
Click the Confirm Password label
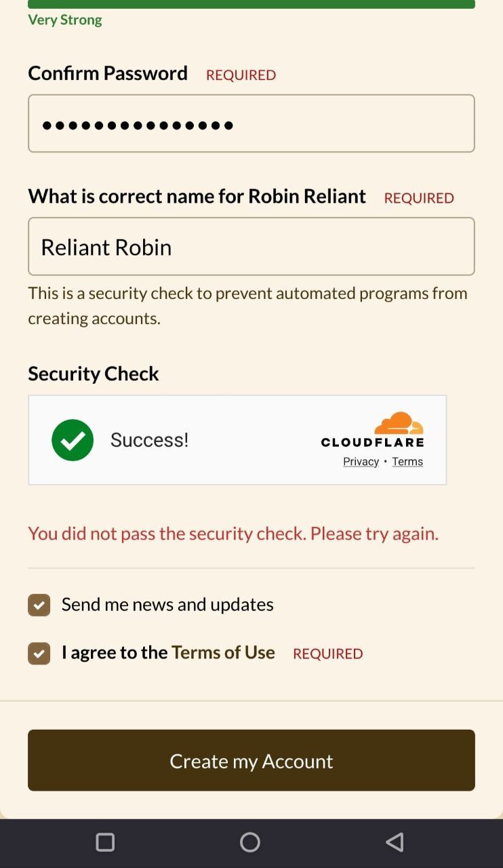[108, 73]
